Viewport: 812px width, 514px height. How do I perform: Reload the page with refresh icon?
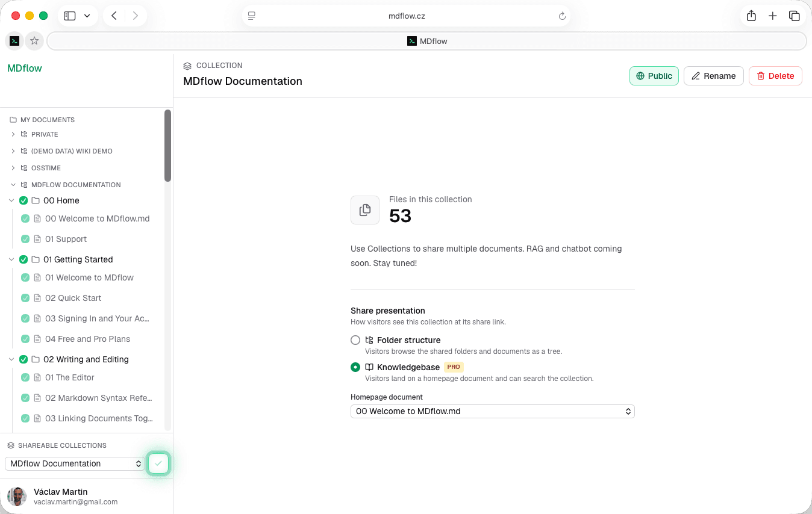(x=562, y=16)
